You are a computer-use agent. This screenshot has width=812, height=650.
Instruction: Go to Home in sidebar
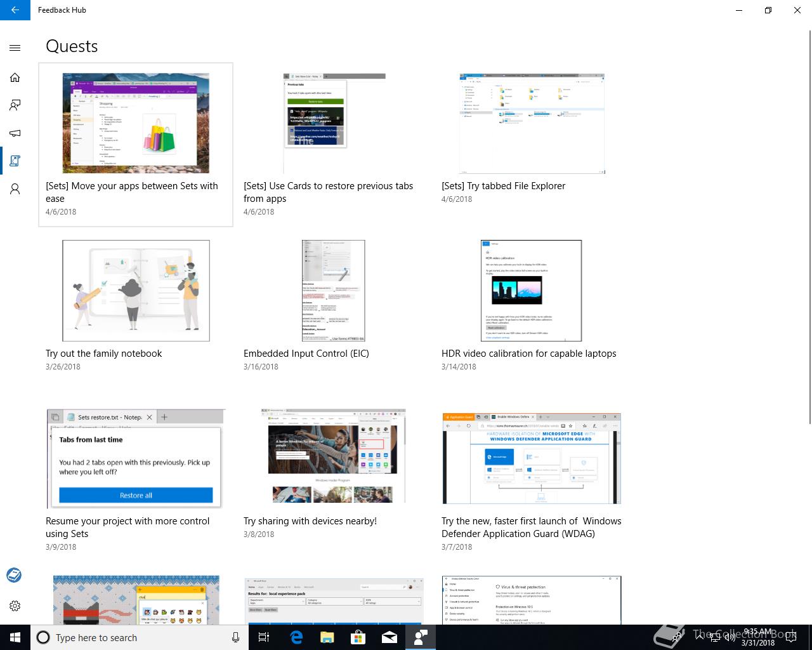tap(15, 77)
